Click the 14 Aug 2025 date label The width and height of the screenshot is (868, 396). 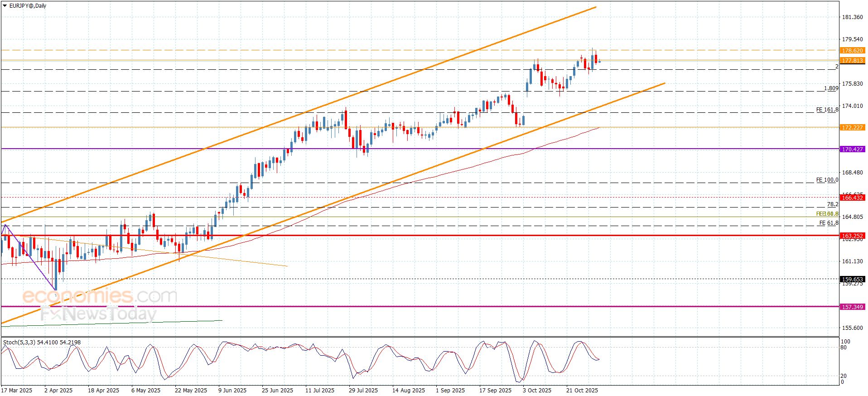click(409, 391)
